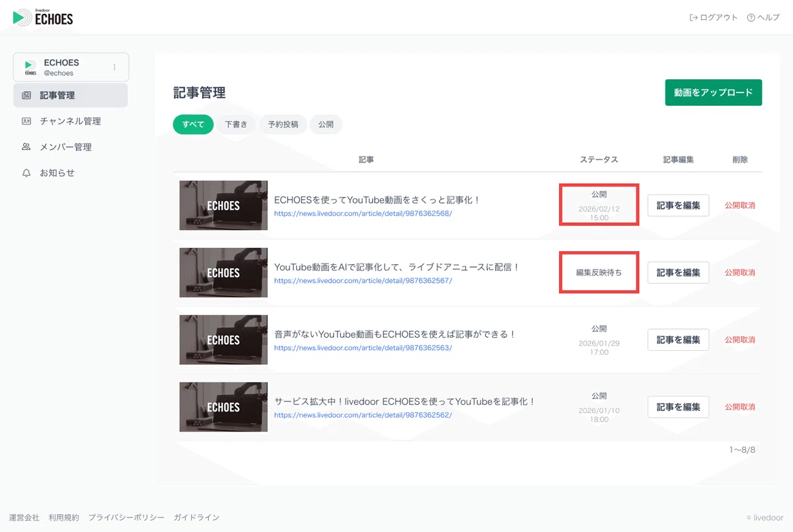
Task: Open thumbnail of YouTube動画をAIで記事化して article
Action: click(x=223, y=272)
